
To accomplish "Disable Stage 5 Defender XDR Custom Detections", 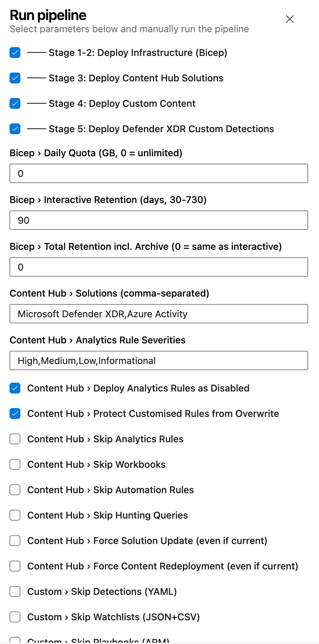I will 15,129.
